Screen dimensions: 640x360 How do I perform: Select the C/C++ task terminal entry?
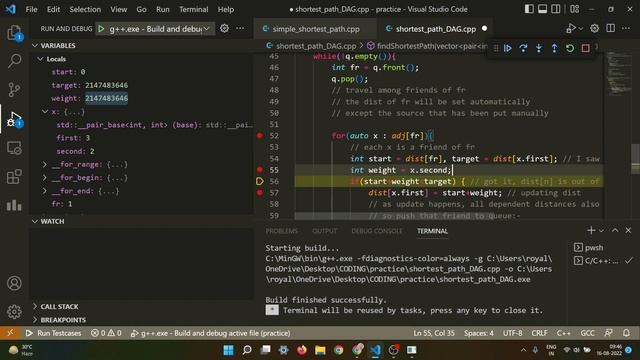602,260
